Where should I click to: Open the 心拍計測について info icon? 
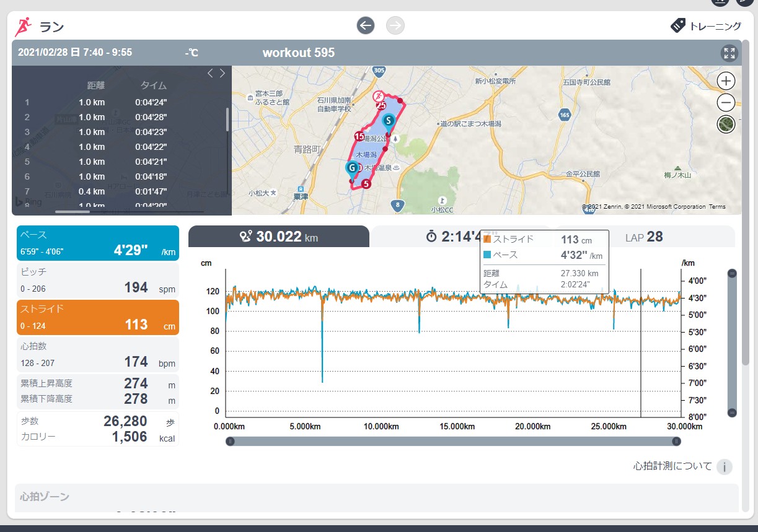pyautogui.click(x=725, y=466)
